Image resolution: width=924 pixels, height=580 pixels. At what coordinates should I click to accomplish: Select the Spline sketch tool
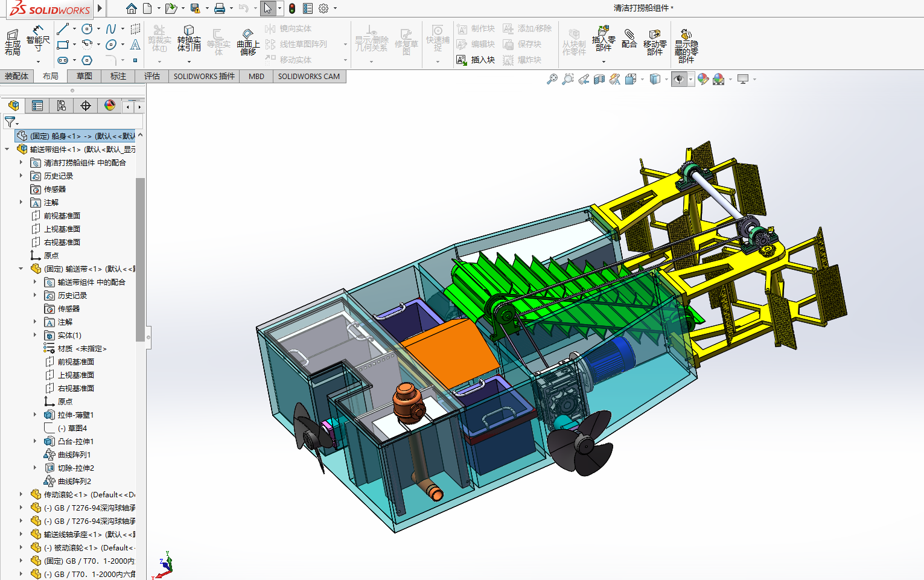tap(111, 29)
